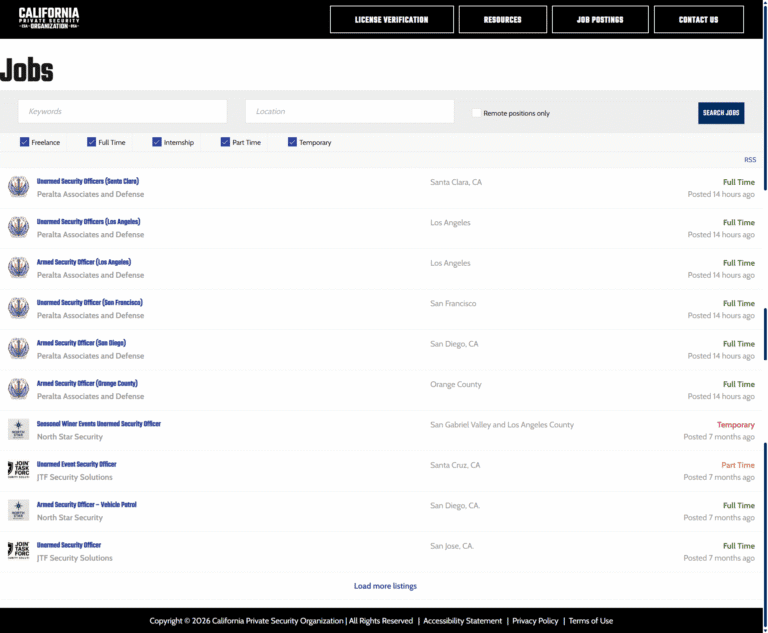Image resolution: width=768 pixels, height=633 pixels.
Task: Uncheck the Temporary filter
Action: click(x=292, y=142)
